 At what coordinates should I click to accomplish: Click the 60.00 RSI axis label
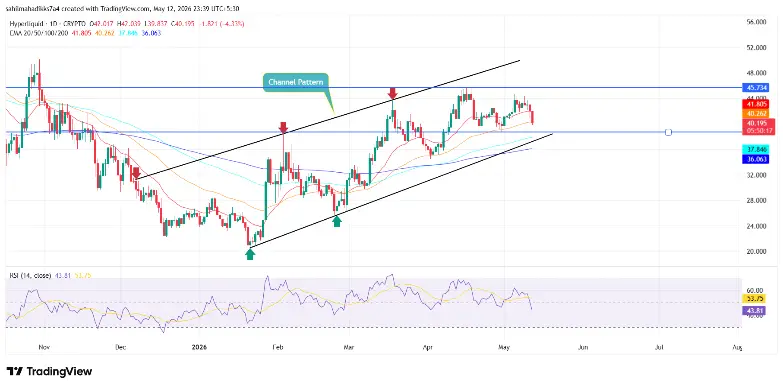(x=755, y=290)
